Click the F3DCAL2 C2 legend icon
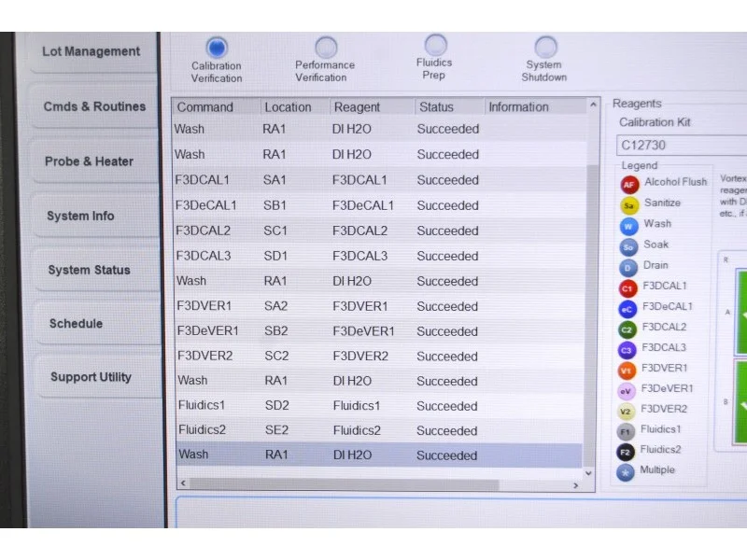The image size is (747, 560). coord(627,329)
